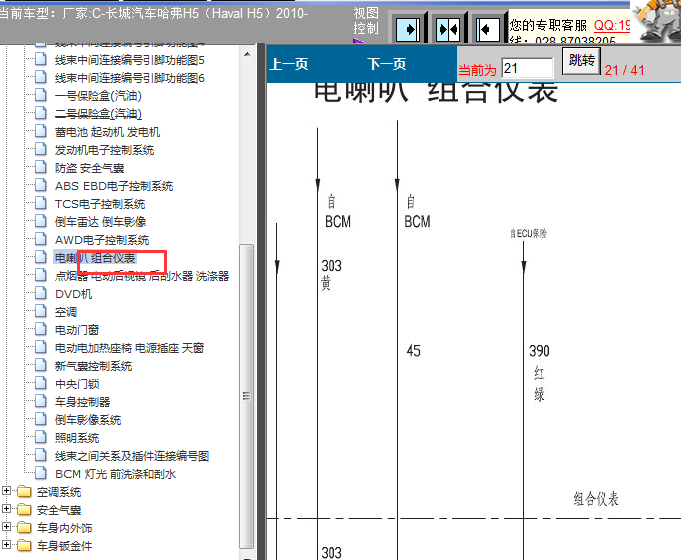
Task: Click the 自ECU保险 label in diagram
Action: click(x=529, y=234)
